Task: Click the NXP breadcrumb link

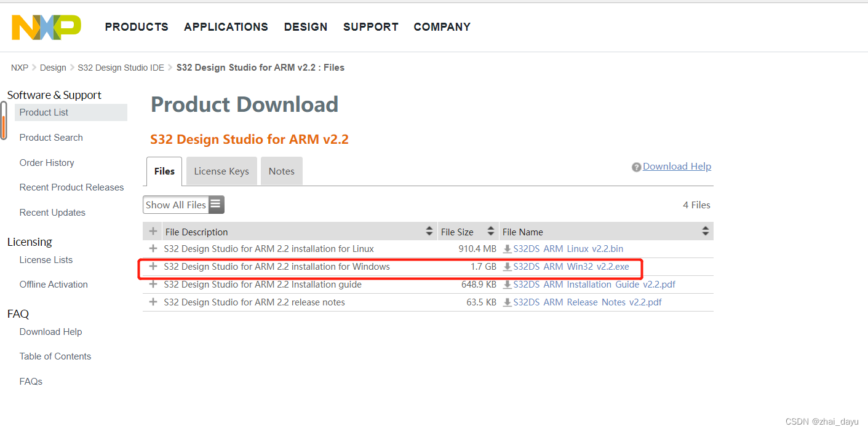Action: (20, 68)
